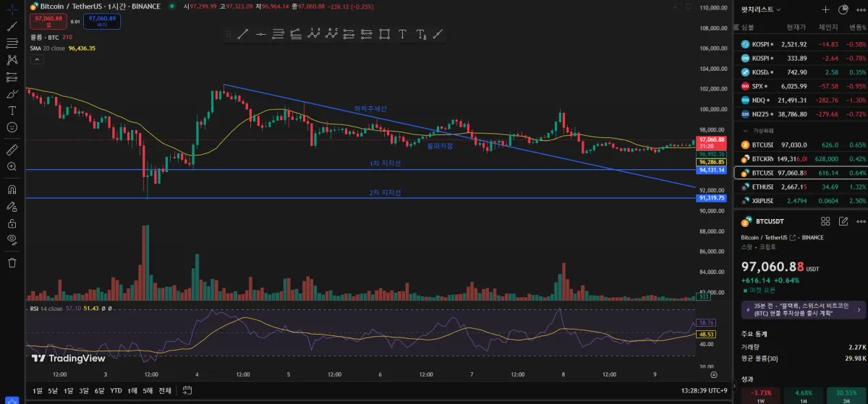Click the plus icon to add watchlist symbol
Viewport: 868px width, 404px height.
(x=825, y=9)
